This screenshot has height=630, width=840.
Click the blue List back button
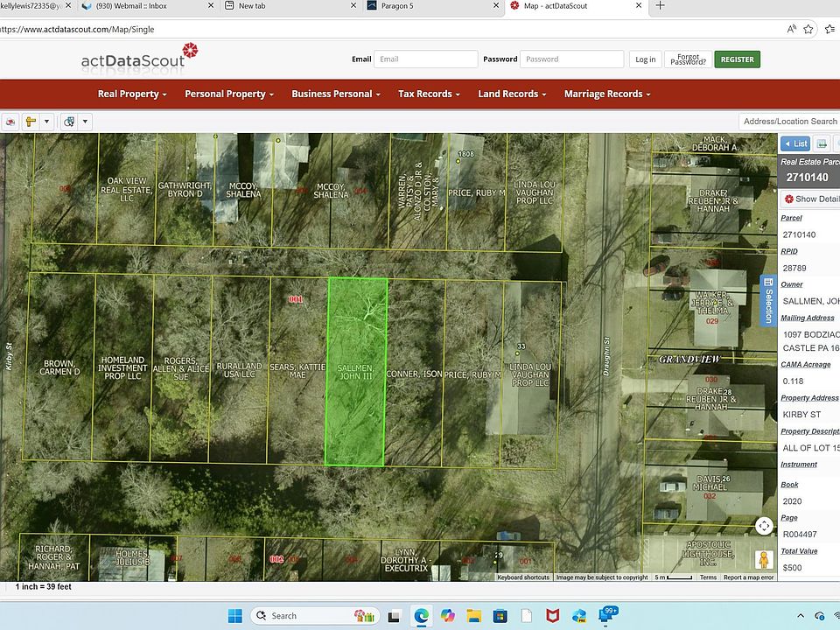pos(795,143)
